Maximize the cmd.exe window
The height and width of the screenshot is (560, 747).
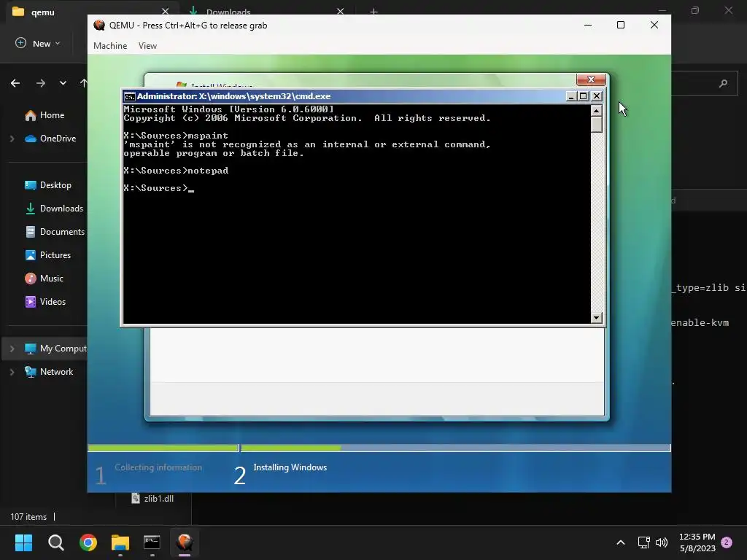pos(584,96)
